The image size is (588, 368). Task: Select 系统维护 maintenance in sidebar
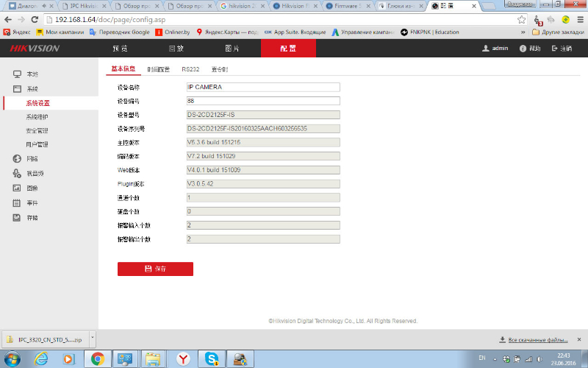pyautogui.click(x=37, y=117)
